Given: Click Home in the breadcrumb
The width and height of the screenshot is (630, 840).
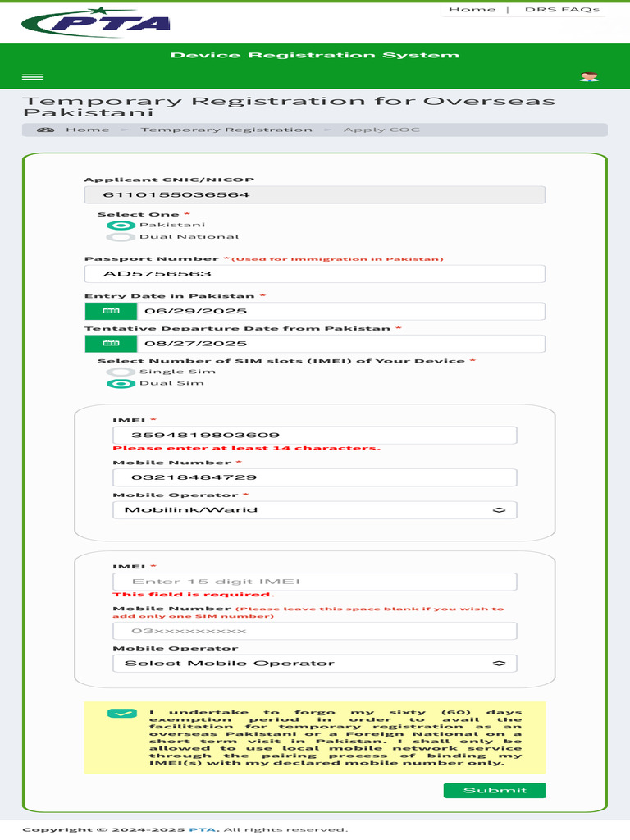Looking at the screenshot, I should tap(87, 130).
